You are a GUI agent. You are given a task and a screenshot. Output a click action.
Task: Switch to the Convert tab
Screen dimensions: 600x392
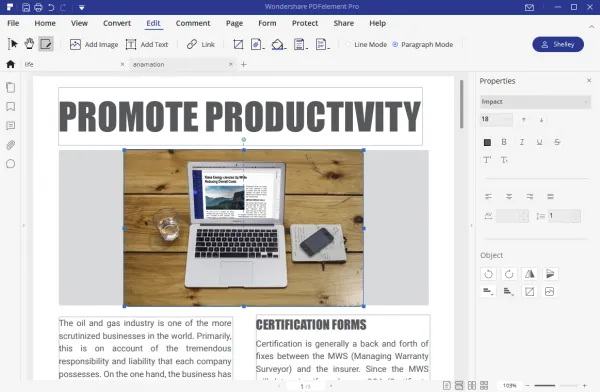(117, 23)
